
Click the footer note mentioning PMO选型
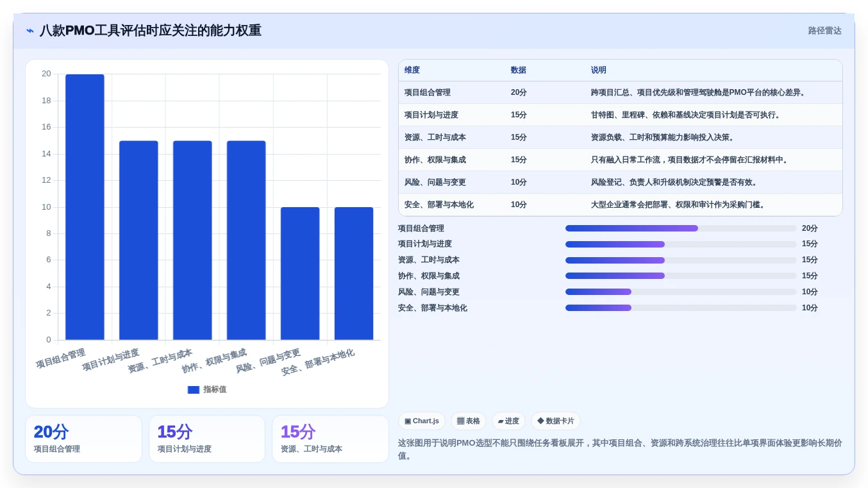click(620, 450)
